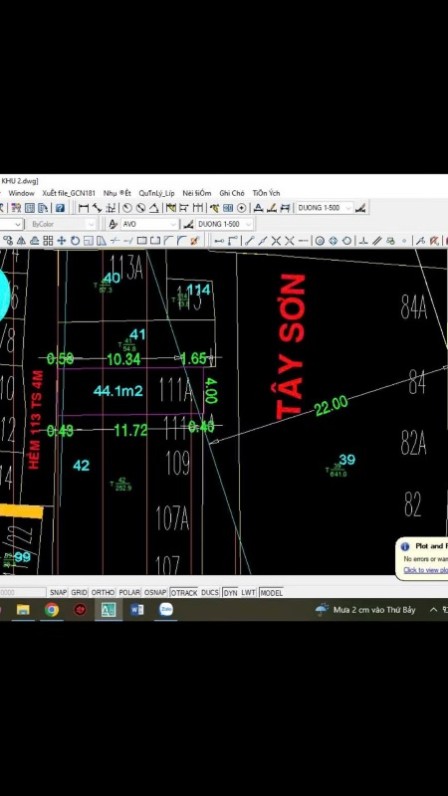
Task: Open Google Chrome from taskbar
Action: 51,610
